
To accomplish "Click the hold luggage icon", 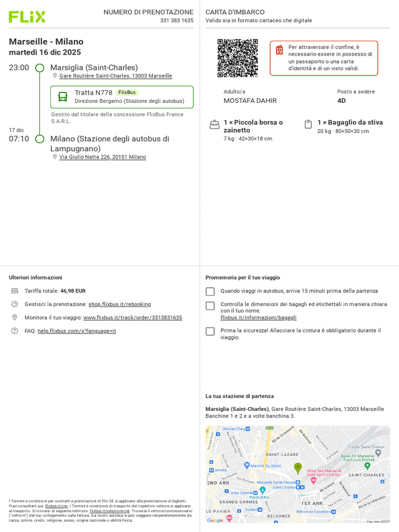I will (308, 124).
